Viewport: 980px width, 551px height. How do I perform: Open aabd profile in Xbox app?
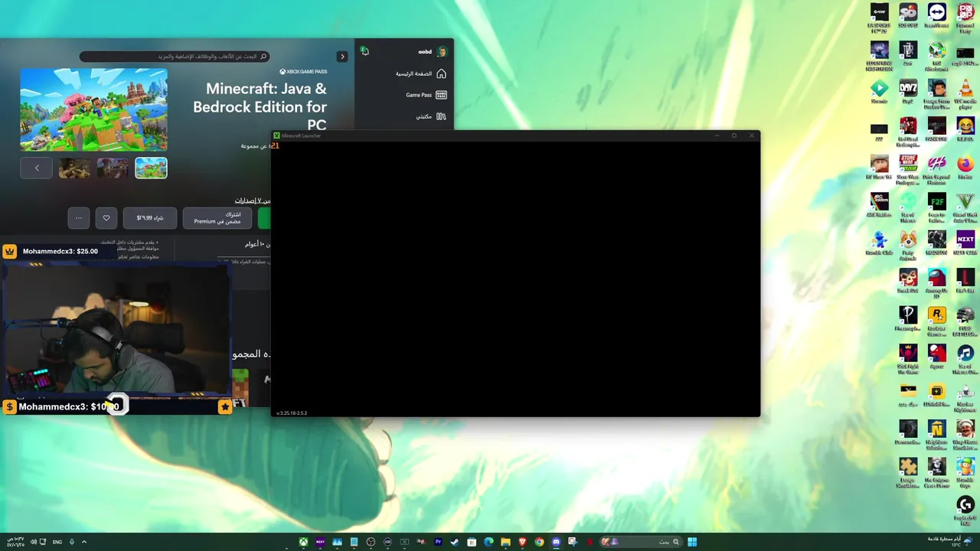(432, 51)
